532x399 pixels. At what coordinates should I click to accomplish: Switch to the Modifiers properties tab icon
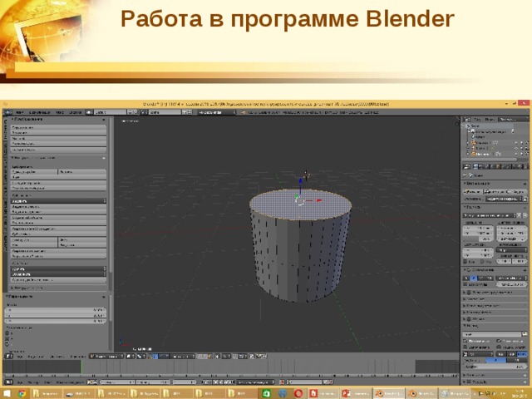[508, 166]
